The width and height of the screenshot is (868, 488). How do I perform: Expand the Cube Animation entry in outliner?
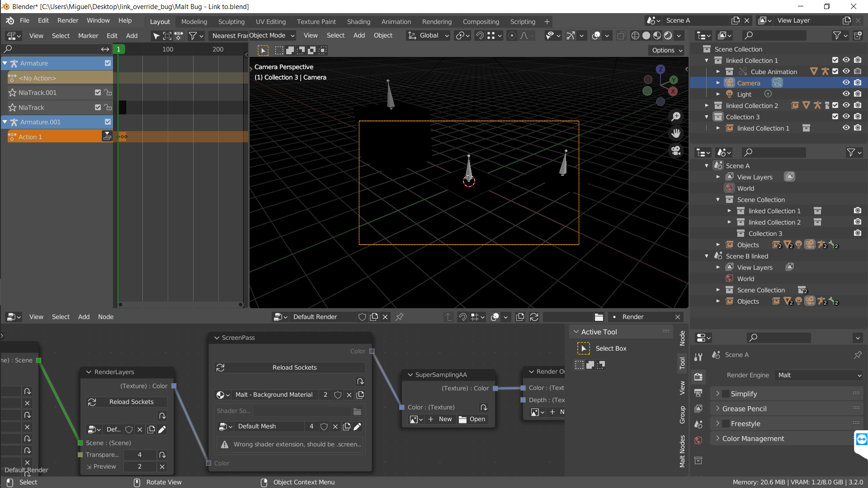pyautogui.click(x=718, y=71)
